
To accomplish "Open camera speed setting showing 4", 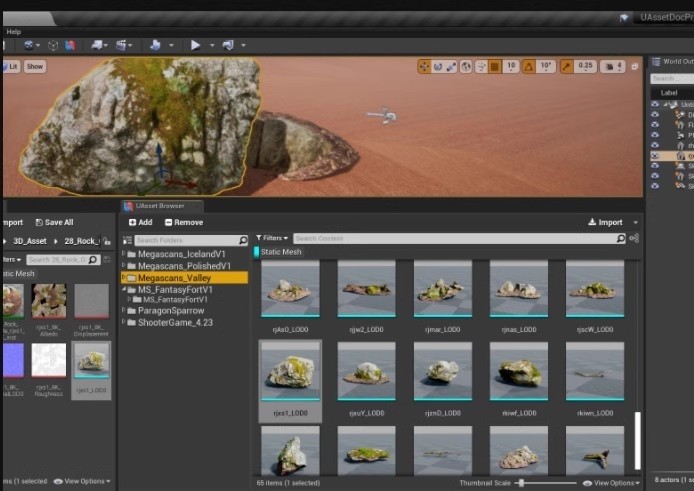I will (613, 67).
